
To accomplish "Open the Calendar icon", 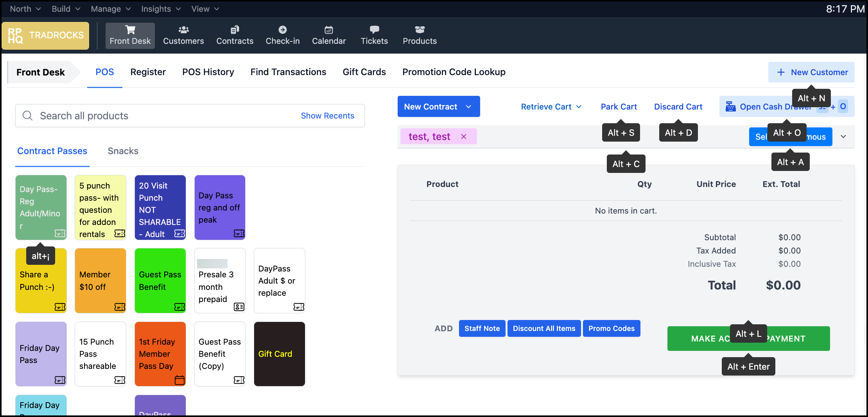I will pos(328,30).
